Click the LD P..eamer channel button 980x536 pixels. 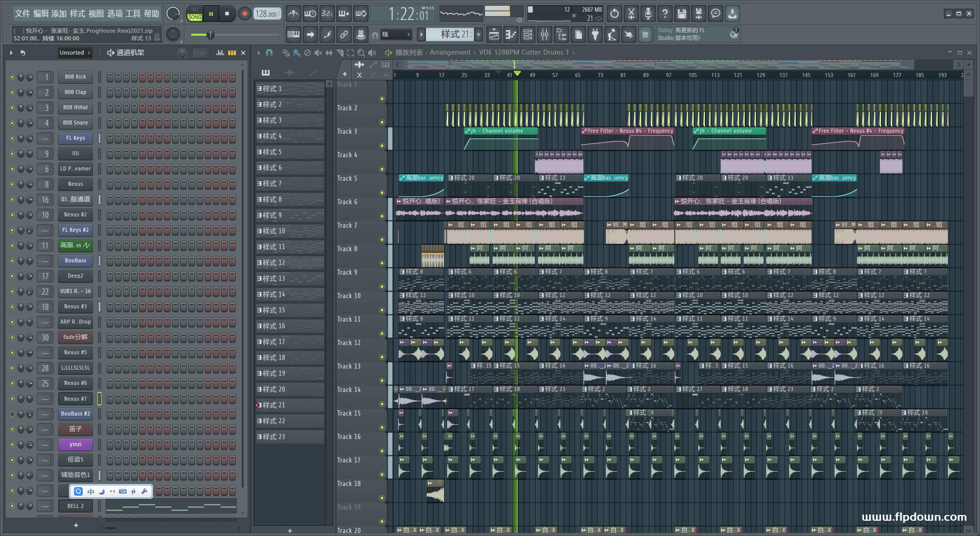(76, 169)
